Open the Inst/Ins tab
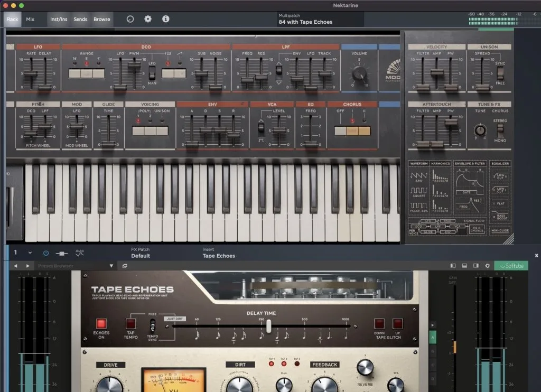Screen dimensions: 541x392 59,20
